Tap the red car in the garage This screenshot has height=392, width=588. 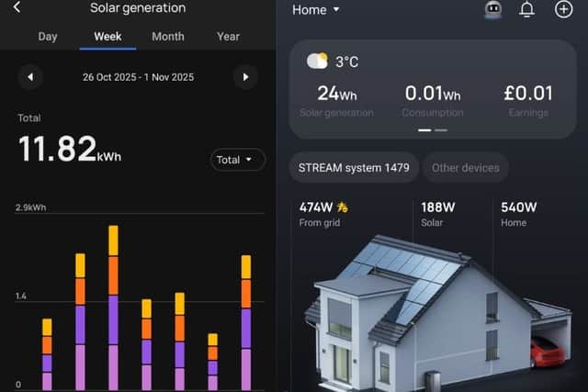pyautogui.click(x=547, y=352)
